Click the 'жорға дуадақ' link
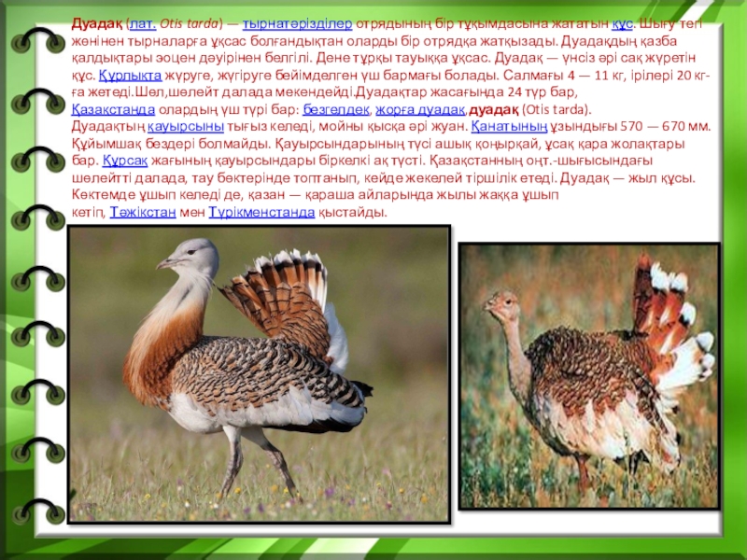 click(x=420, y=109)
